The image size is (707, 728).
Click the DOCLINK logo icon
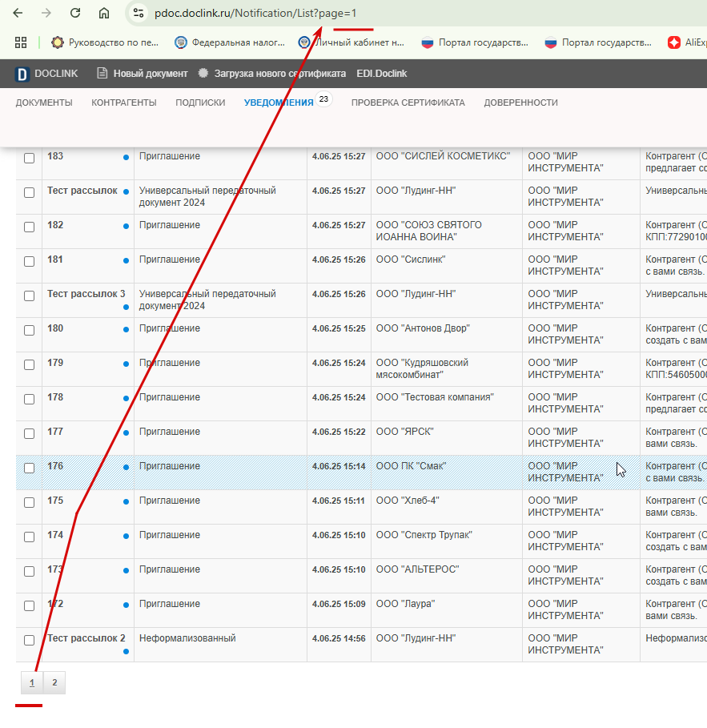pos(22,74)
